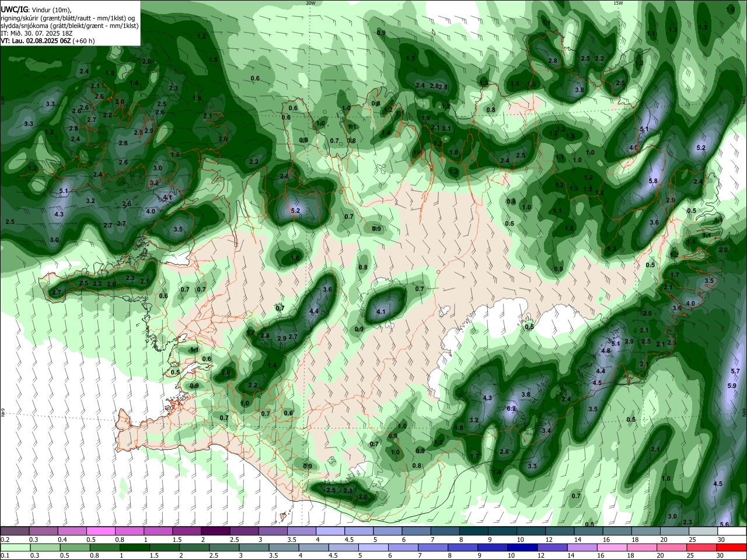
Task: Click the lilac 14 swatch in the lower legend row
Action: [x=581, y=548]
